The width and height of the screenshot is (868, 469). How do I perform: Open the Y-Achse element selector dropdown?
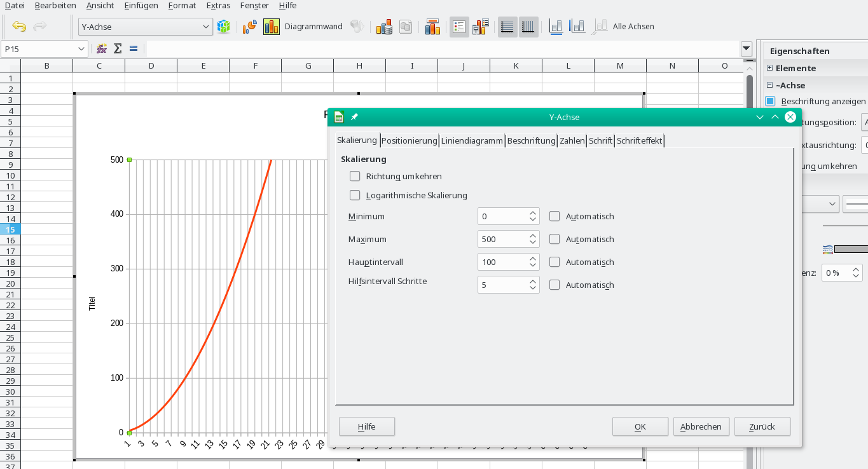[x=206, y=27]
